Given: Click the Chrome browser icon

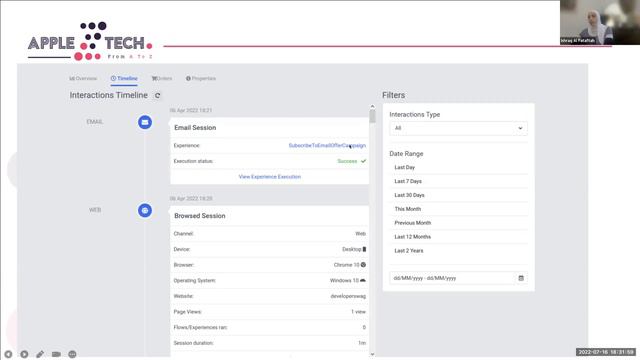Looking at the screenshot, I should point(363,265).
